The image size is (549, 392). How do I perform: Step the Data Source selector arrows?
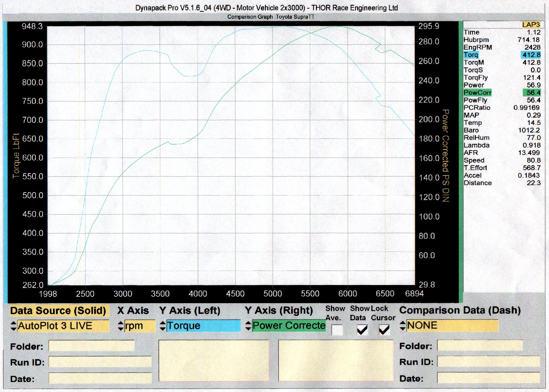13,326
